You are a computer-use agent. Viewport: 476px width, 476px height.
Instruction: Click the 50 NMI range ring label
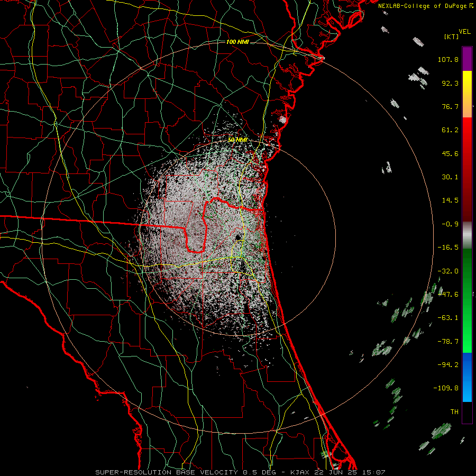237,140
